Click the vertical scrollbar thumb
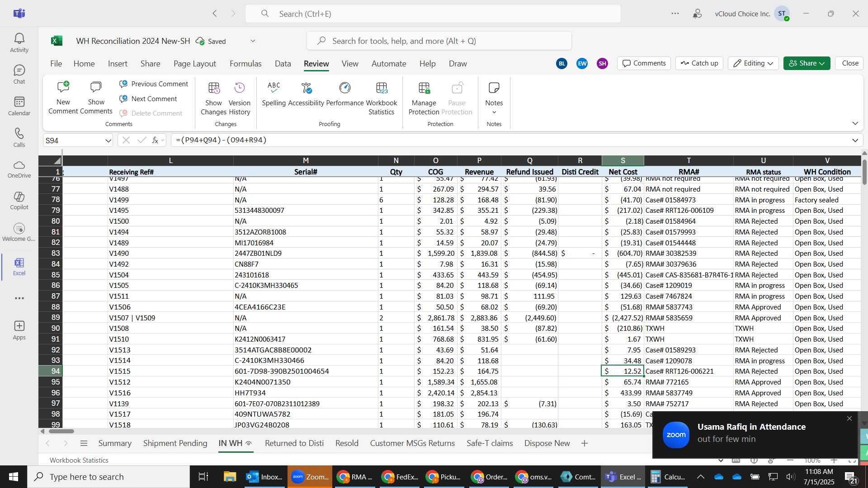Image resolution: width=868 pixels, height=488 pixels. coord(864,172)
